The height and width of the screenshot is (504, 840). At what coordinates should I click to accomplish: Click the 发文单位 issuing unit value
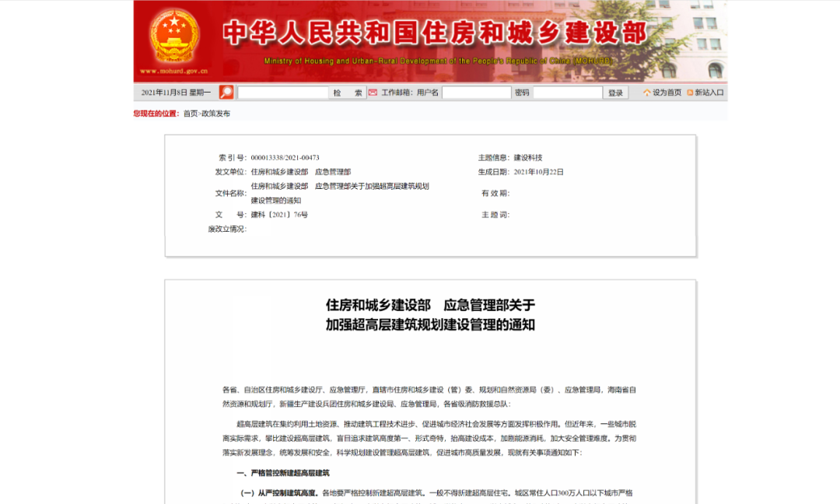pyautogui.click(x=300, y=172)
